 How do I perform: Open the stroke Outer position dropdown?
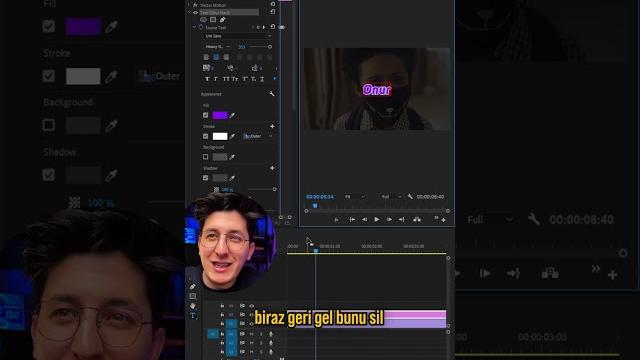point(258,136)
